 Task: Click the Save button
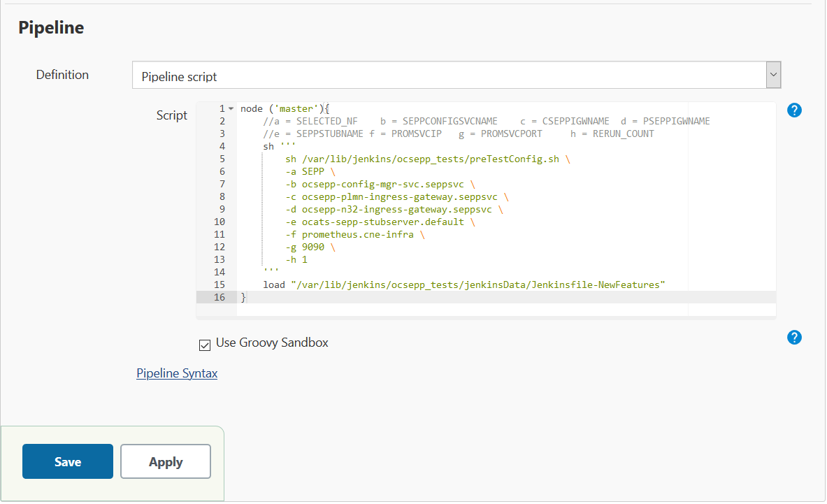(x=68, y=462)
